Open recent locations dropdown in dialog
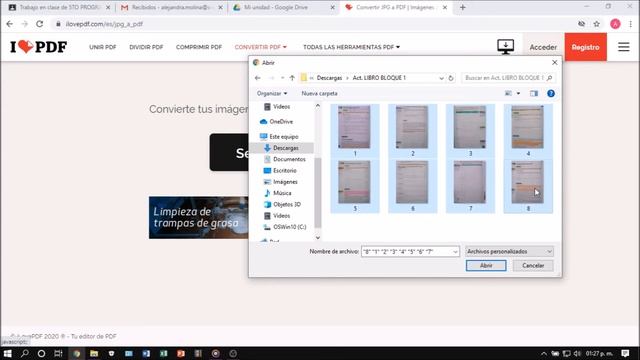This screenshot has height=360, width=640. [282, 78]
